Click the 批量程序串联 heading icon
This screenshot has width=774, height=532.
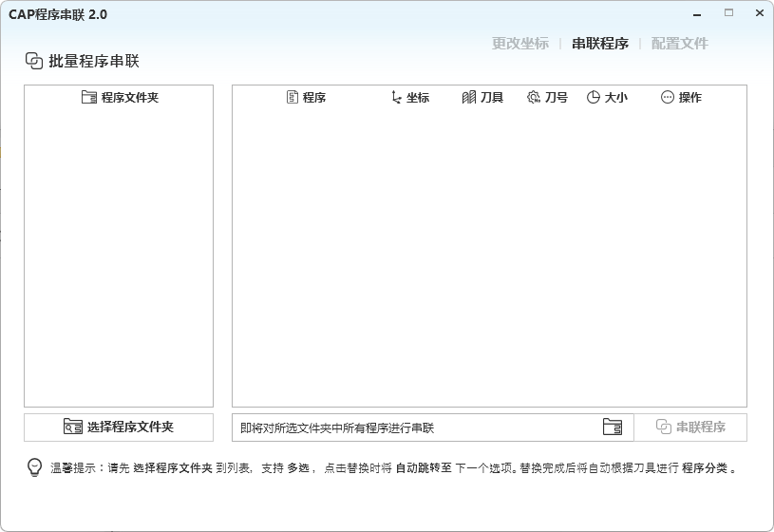pyautogui.click(x=34, y=60)
